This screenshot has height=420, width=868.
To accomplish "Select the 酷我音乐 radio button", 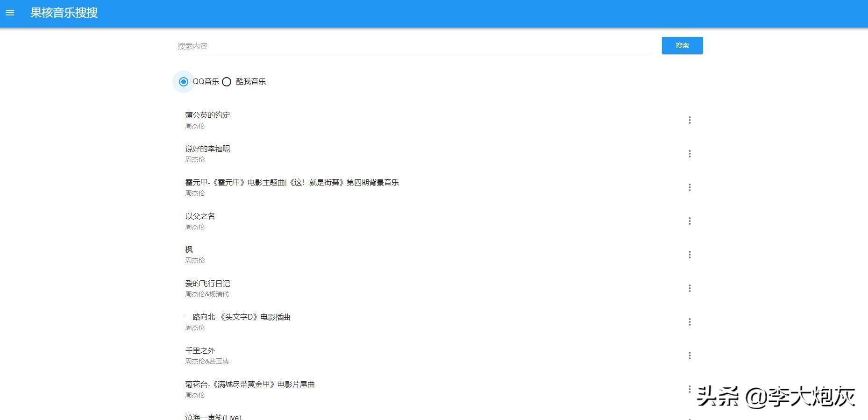I will 227,82.
